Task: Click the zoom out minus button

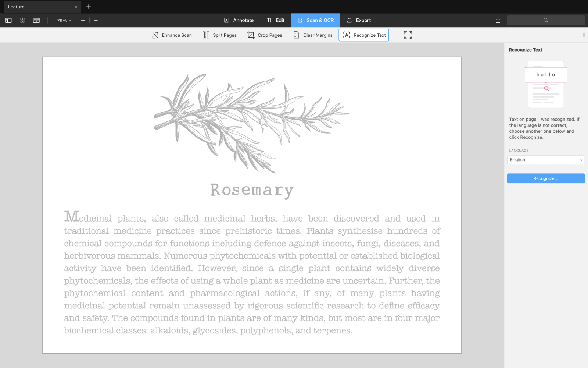Action: click(x=83, y=21)
